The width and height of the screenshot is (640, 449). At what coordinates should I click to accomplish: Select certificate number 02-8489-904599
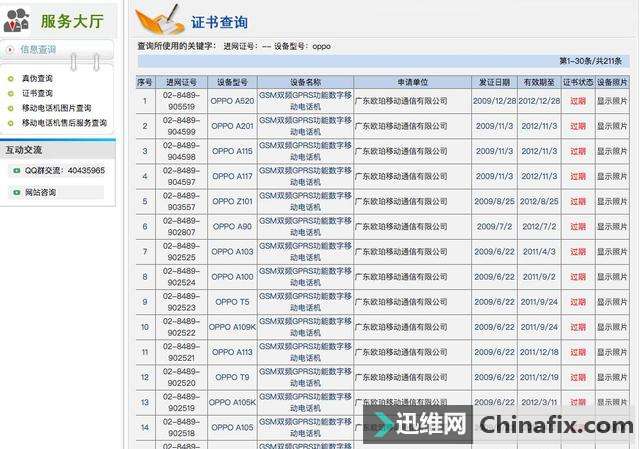181,126
